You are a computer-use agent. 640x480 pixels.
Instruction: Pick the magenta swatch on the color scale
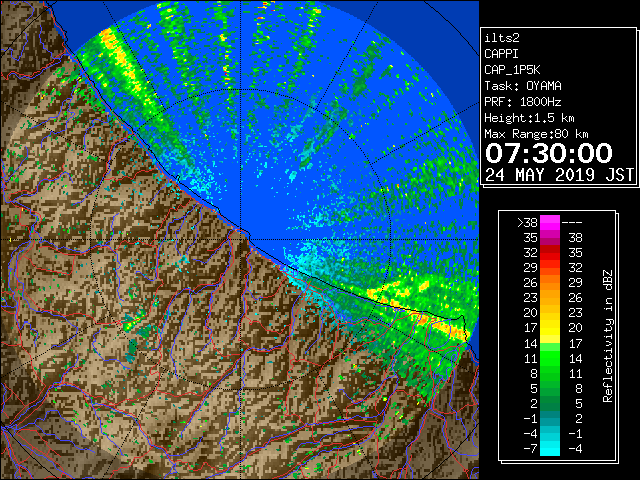pyautogui.click(x=550, y=223)
